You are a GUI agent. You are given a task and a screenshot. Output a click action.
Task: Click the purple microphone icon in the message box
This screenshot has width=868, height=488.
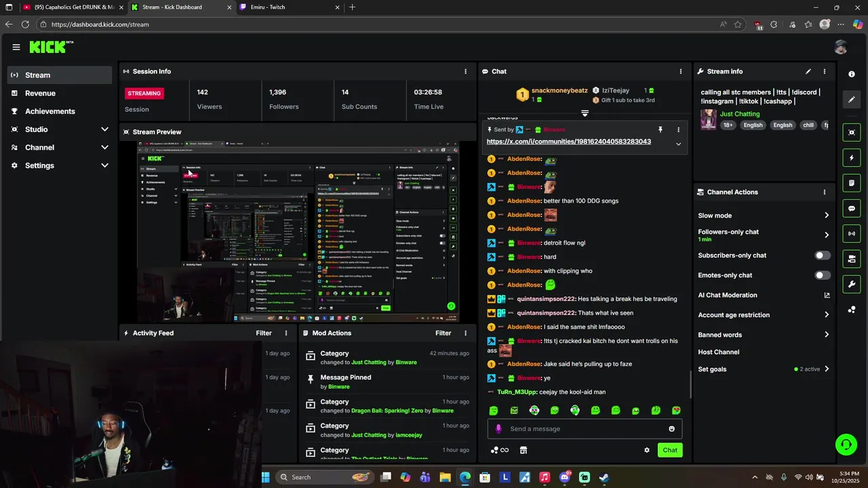pyautogui.click(x=498, y=428)
